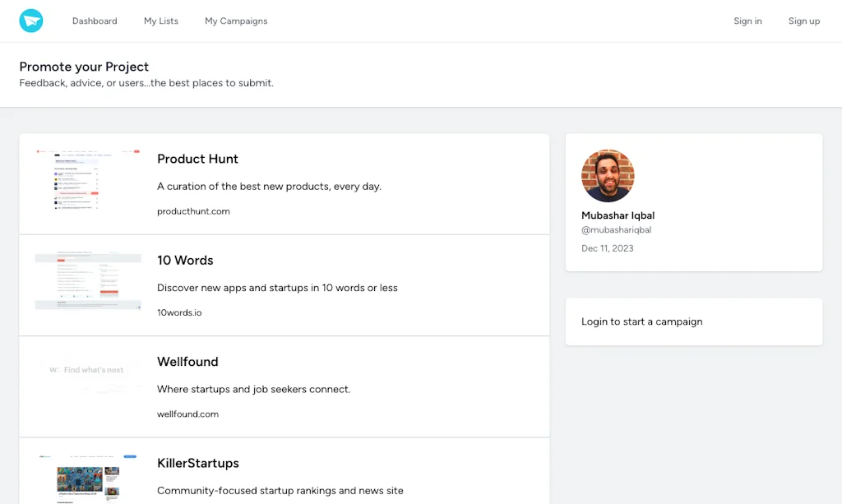Image resolution: width=842 pixels, height=504 pixels.
Task: Click the Product Hunt title
Action: click(x=197, y=159)
